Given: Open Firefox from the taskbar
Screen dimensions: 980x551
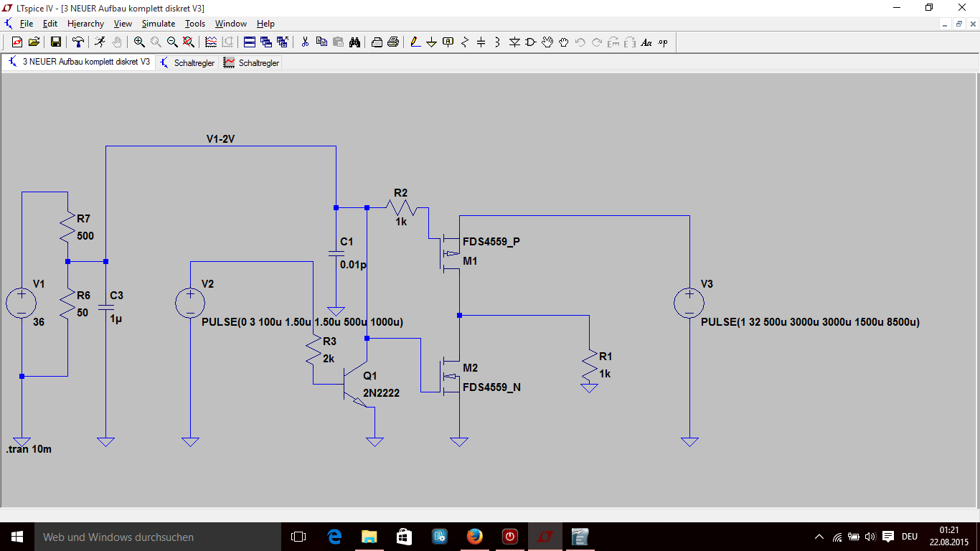Looking at the screenshot, I should 474,537.
